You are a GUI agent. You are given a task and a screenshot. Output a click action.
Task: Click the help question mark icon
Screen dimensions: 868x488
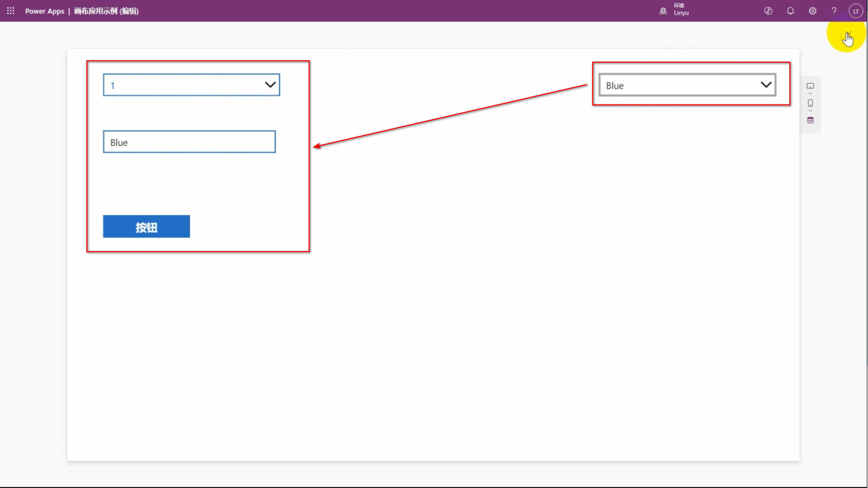point(834,11)
